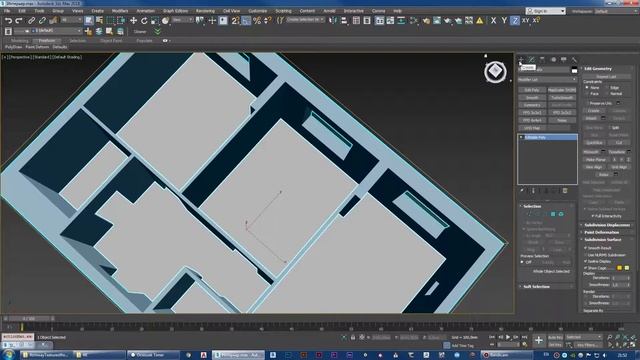Click the time slider handle
This screenshot has width=640, height=360.
click(29, 318)
